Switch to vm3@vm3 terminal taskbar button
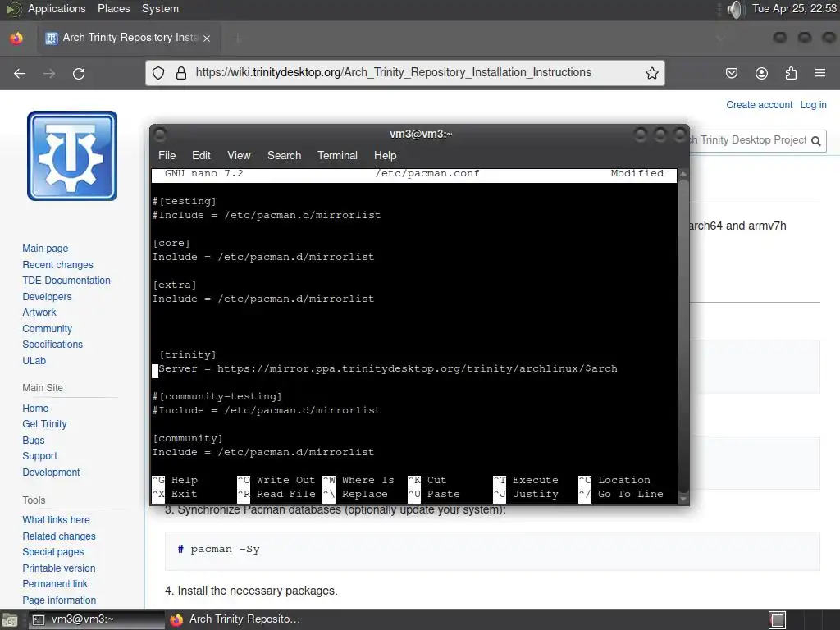The image size is (840, 630). [97, 619]
